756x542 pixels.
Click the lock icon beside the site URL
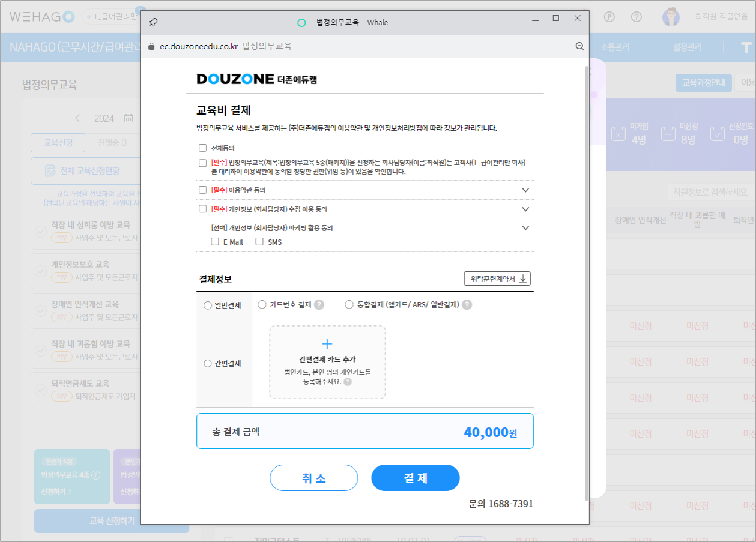pyautogui.click(x=151, y=46)
